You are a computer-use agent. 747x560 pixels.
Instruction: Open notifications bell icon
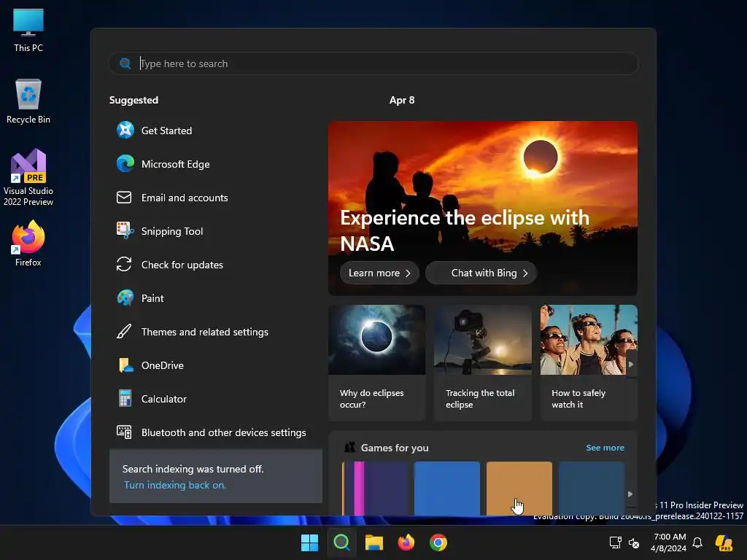tap(697, 542)
